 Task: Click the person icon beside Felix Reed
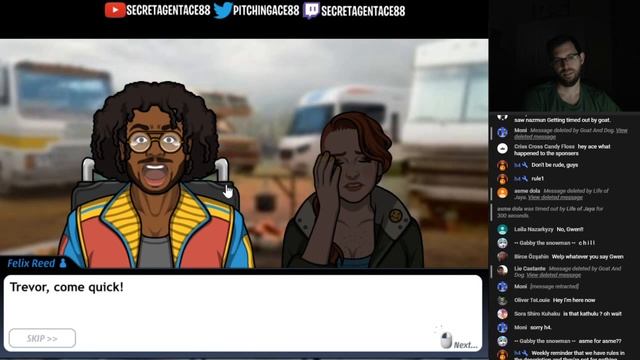tap(63, 263)
